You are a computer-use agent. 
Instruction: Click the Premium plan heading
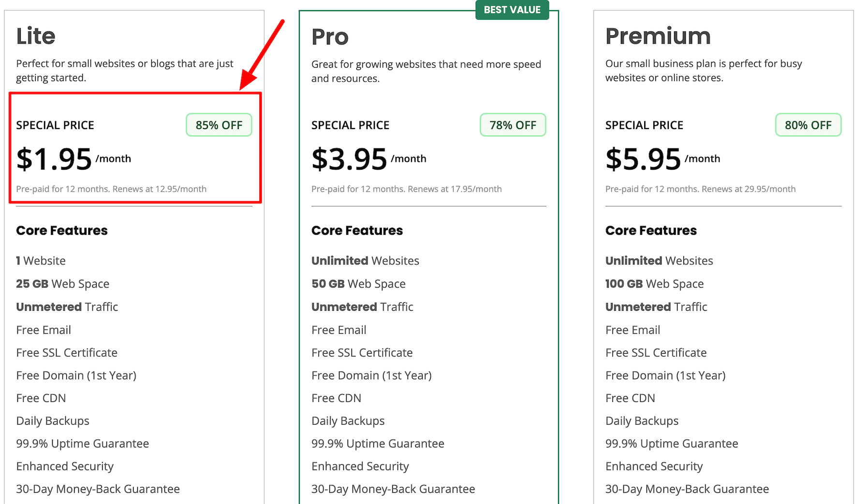(x=658, y=36)
